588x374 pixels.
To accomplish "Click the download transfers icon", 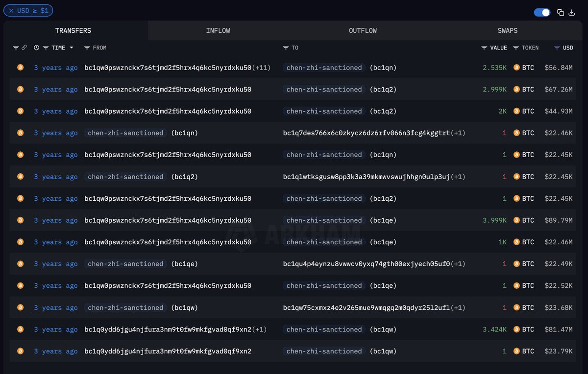I will click(x=572, y=13).
